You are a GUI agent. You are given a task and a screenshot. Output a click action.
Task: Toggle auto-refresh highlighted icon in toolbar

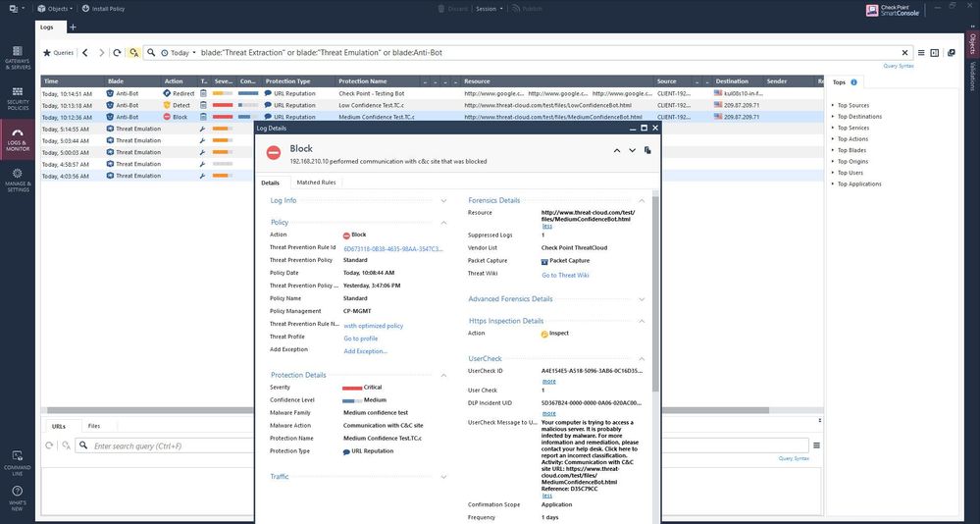(x=133, y=53)
